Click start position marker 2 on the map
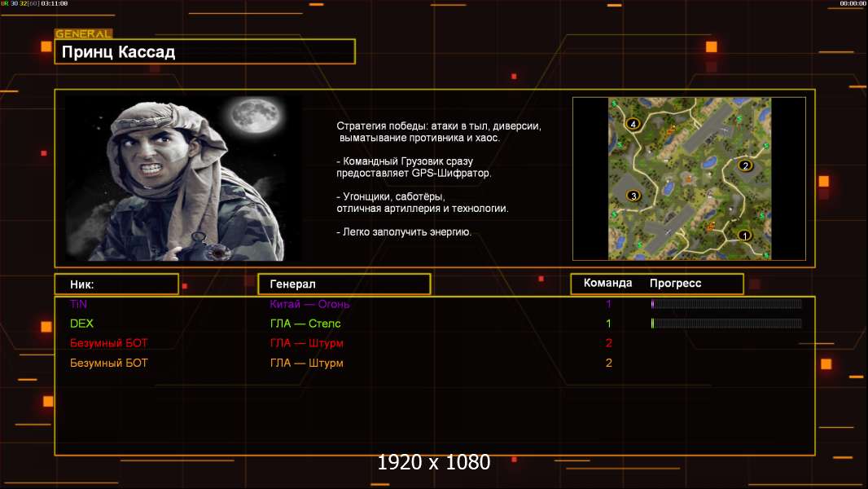The image size is (868, 489). pos(745,165)
